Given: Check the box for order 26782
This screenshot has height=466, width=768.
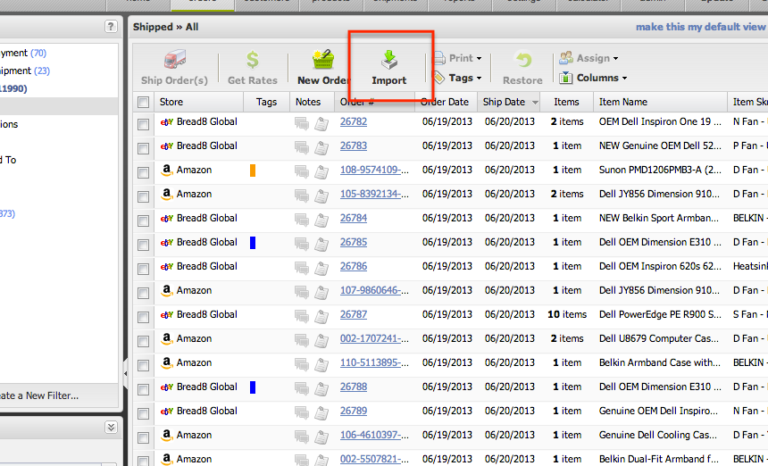Looking at the screenshot, I should point(143,124).
